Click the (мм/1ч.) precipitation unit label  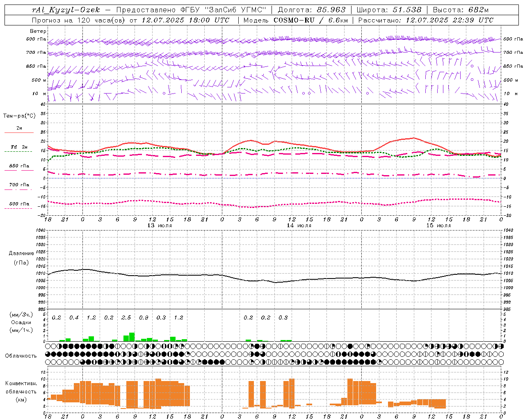[x=21, y=330]
